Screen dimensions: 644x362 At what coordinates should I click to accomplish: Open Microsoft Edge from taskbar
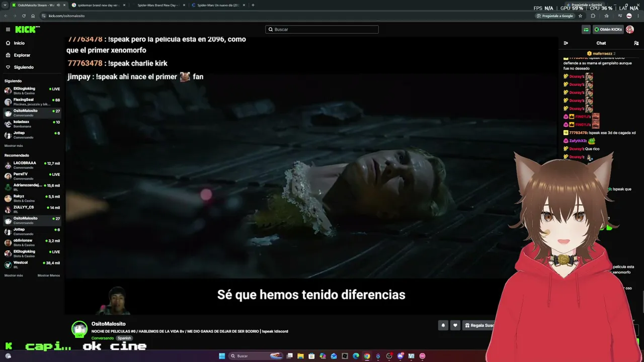356,356
